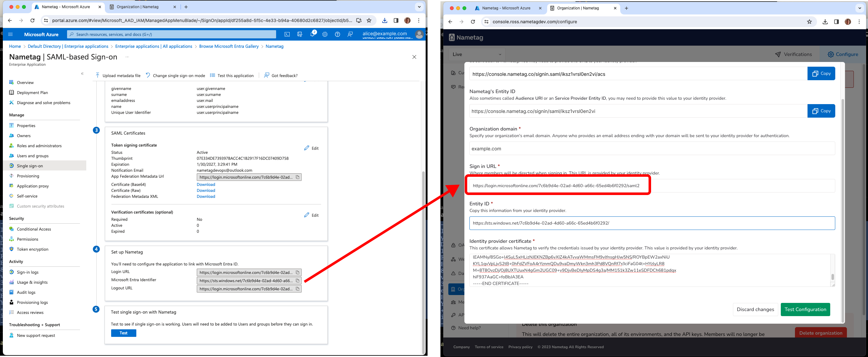Image resolution: width=868 pixels, height=357 pixels.
Task: Copy the Nametag ACS URL
Action: click(821, 73)
